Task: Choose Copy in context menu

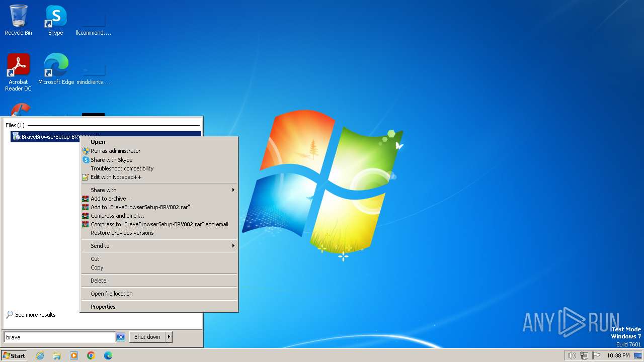Action: point(159,267)
